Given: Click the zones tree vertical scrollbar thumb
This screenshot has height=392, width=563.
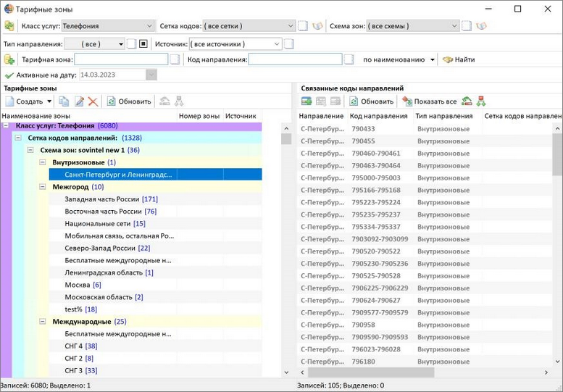Looking at the screenshot, I should pos(286,139).
